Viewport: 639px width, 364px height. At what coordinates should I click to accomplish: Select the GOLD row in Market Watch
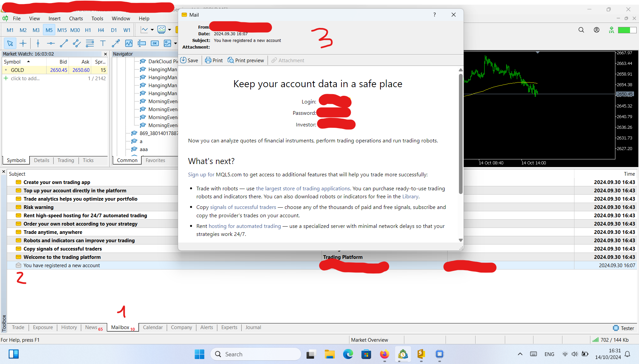[x=55, y=70]
